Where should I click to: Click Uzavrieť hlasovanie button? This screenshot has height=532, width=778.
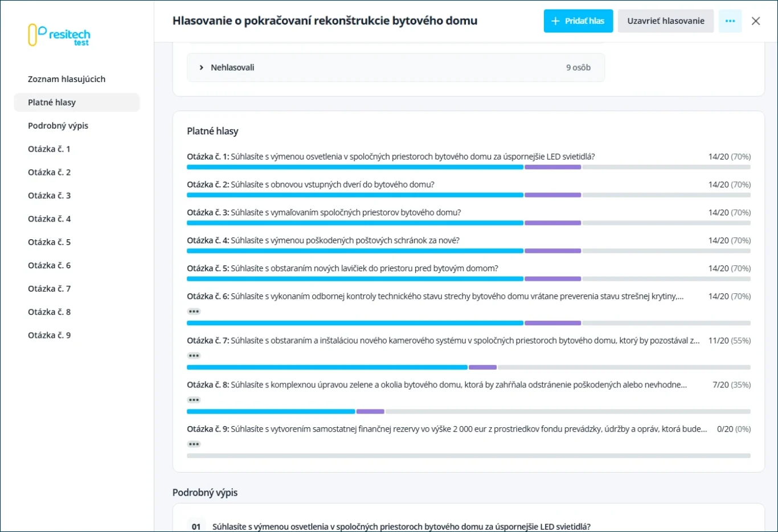(x=666, y=21)
